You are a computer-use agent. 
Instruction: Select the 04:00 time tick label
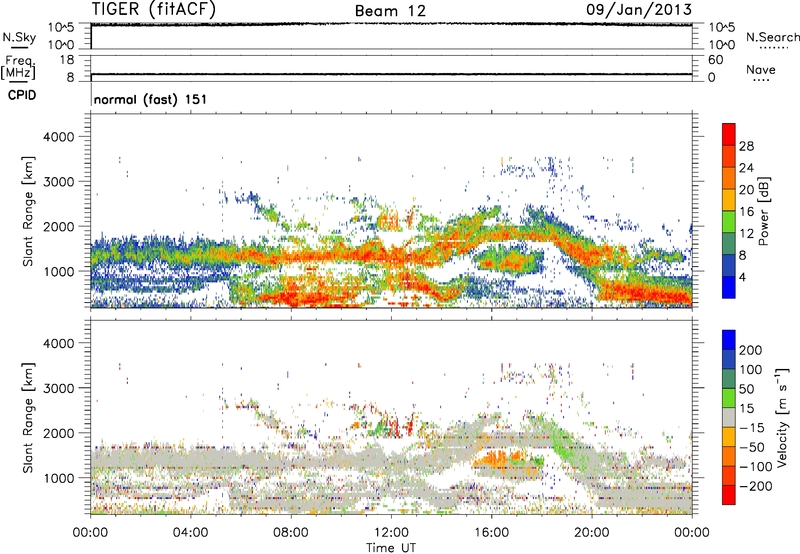[x=190, y=533]
